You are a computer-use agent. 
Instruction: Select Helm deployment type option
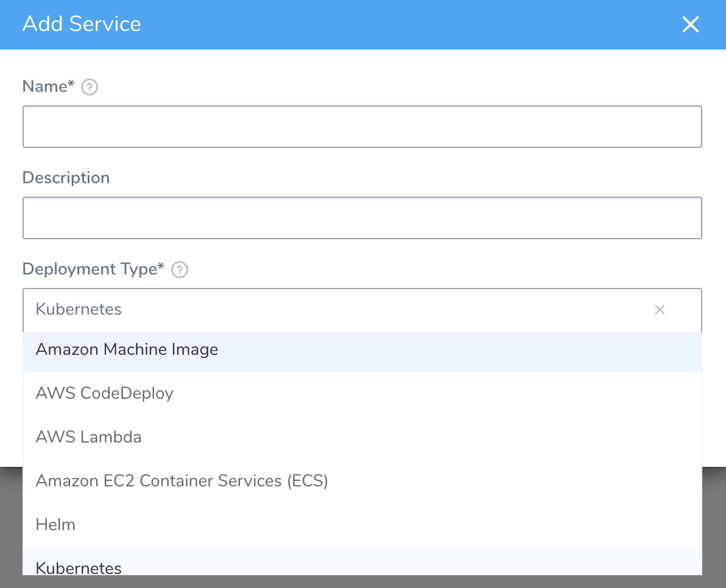(x=362, y=525)
